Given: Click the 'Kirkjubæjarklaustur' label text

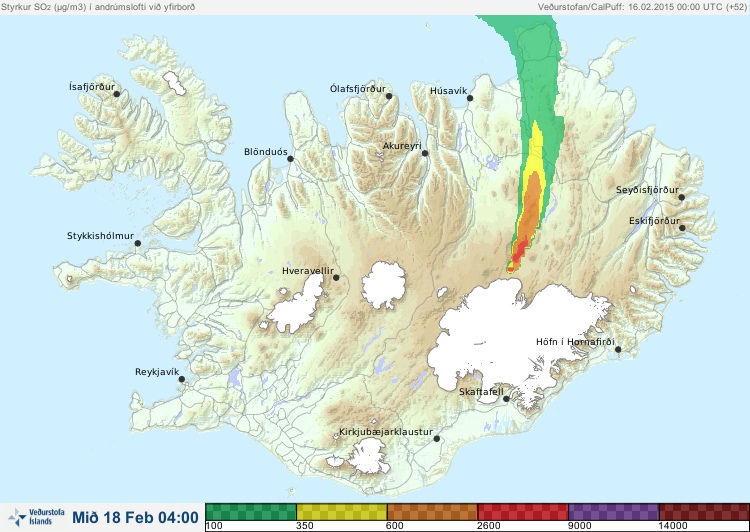Looking at the screenshot, I should click(386, 432).
